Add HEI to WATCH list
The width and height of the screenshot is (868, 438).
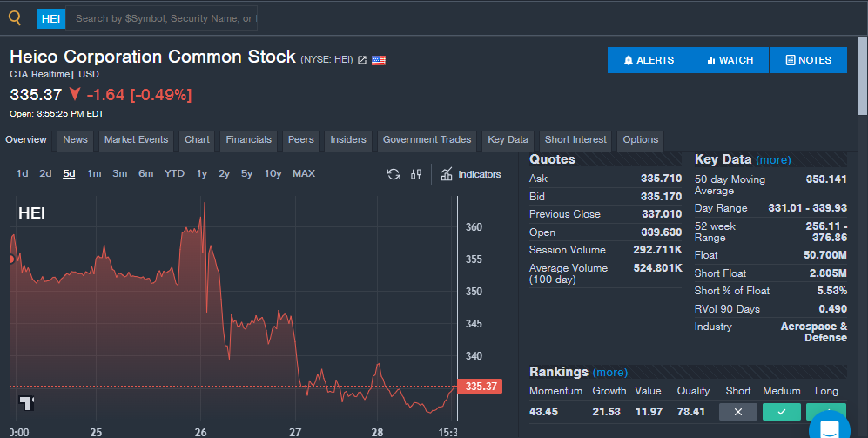coord(730,60)
